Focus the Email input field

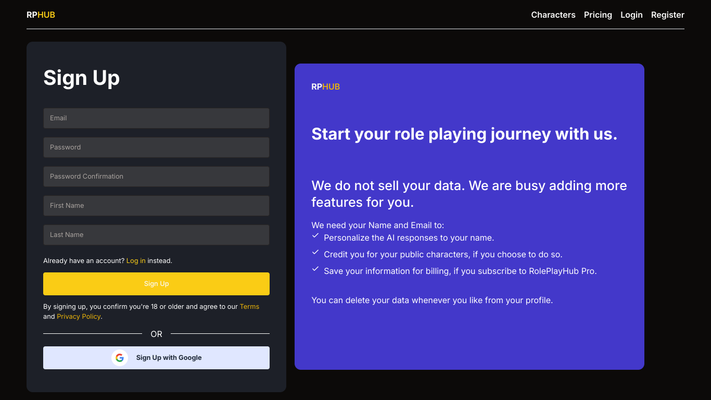156,118
